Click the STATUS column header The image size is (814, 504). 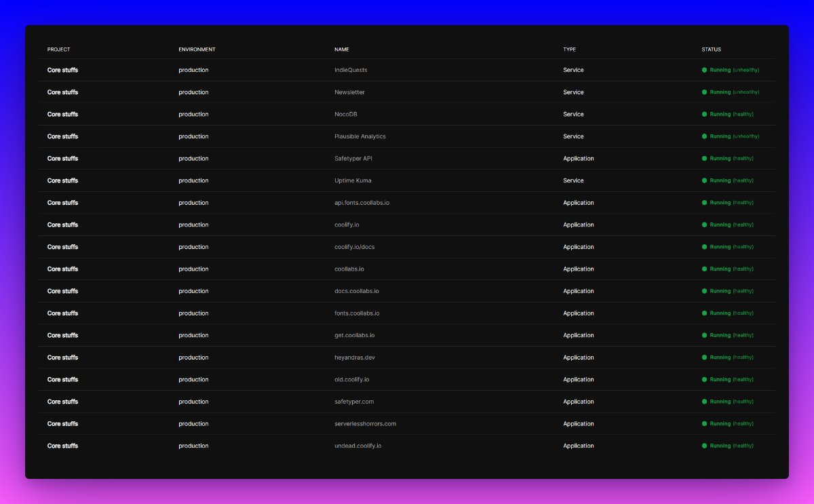point(711,50)
